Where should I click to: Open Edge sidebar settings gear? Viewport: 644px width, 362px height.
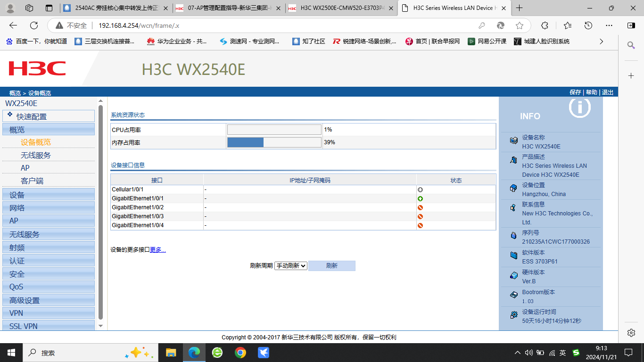point(631,333)
